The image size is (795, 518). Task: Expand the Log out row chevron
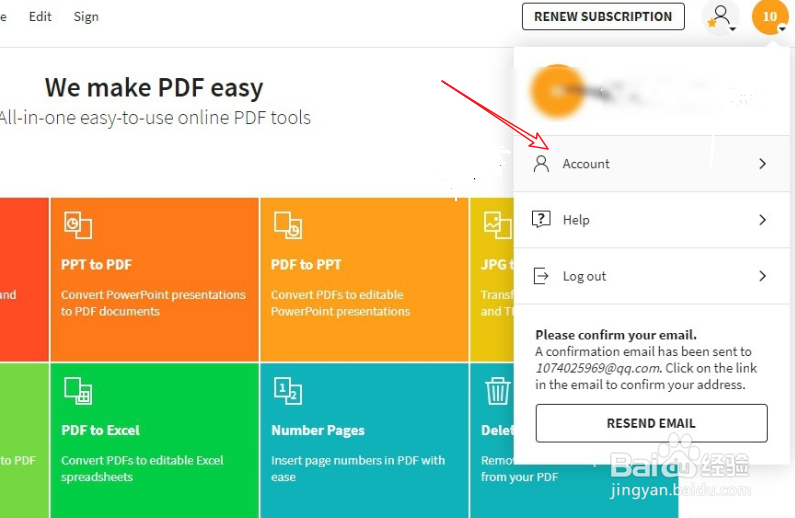click(762, 276)
